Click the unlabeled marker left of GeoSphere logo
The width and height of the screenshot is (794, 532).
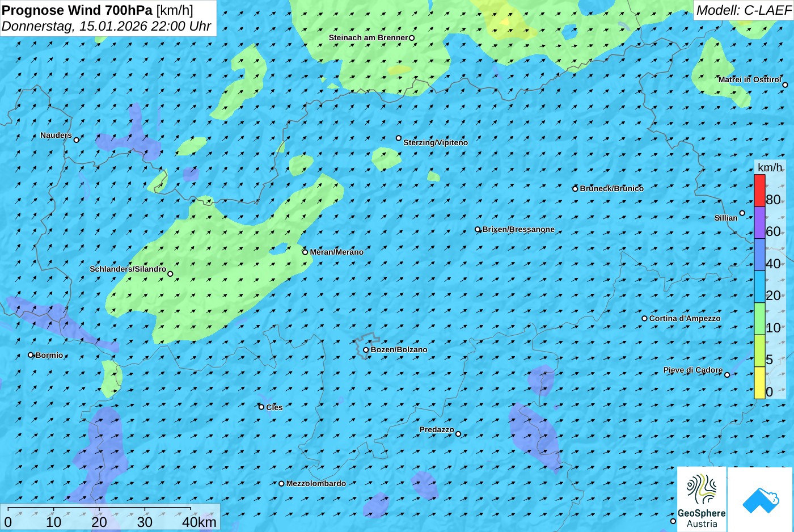tap(673, 521)
